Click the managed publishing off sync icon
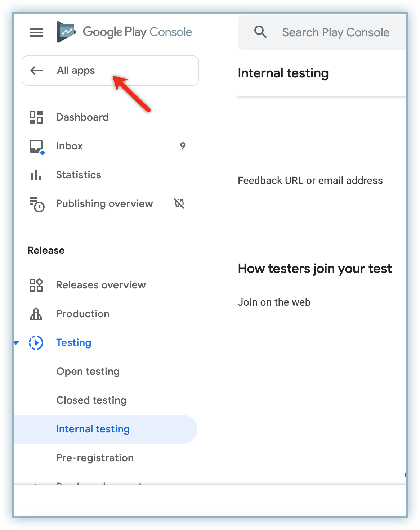The width and height of the screenshot is (420, 530). [179, 203]
